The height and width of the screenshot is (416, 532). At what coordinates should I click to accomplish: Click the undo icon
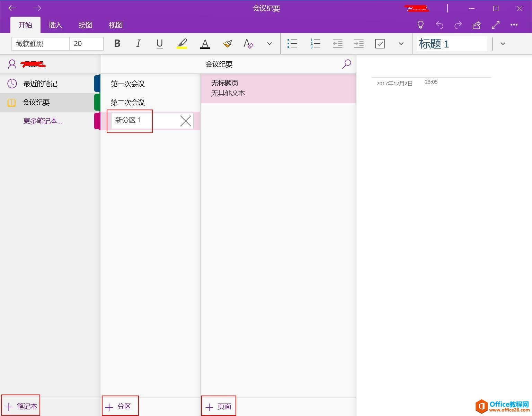coord(439,25)
